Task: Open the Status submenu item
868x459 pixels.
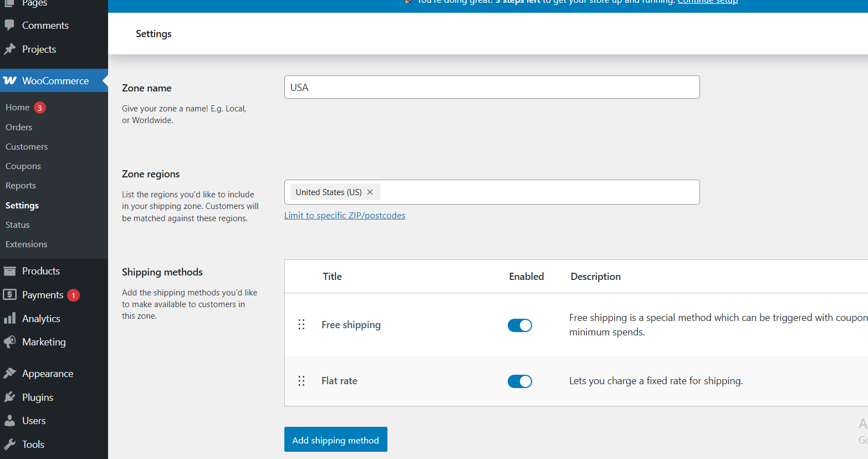Action: 18,225
